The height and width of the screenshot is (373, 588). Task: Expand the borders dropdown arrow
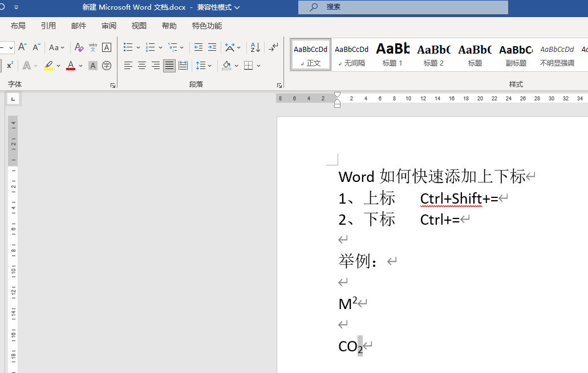(x=259, y=66)
